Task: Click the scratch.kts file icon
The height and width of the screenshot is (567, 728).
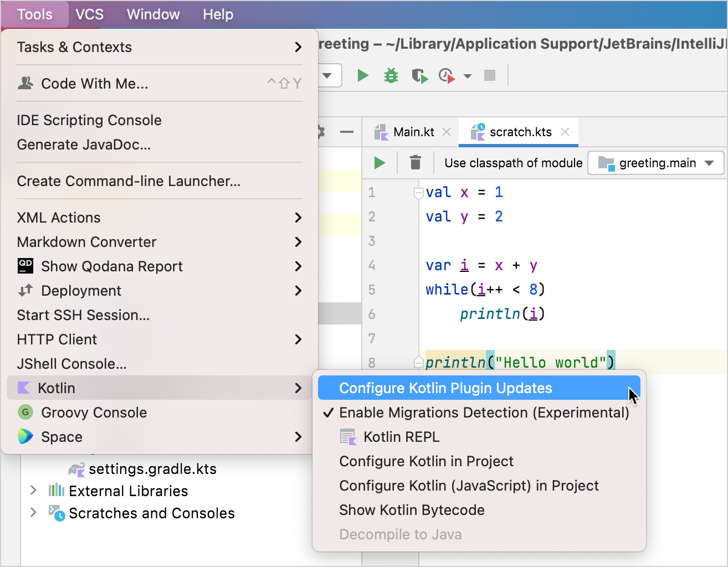Action: tap(478, 132)
